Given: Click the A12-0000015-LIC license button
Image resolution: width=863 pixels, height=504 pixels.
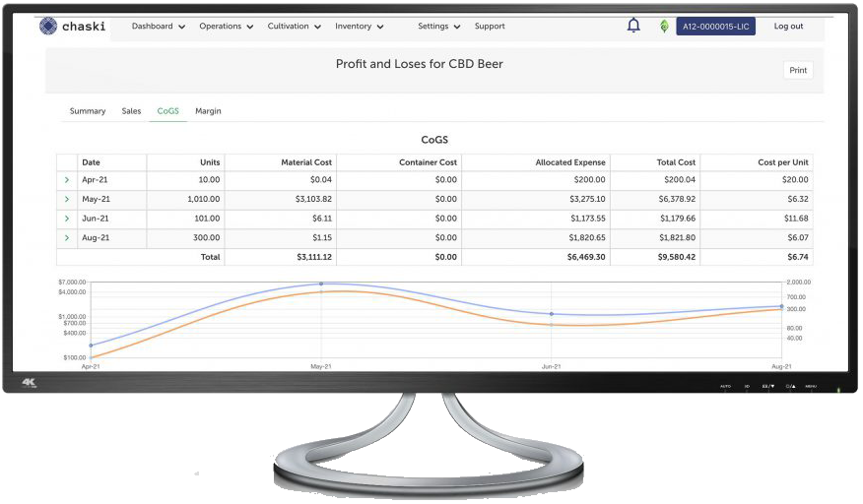Looking at the screenshot, I should click(x=715, y=27).
